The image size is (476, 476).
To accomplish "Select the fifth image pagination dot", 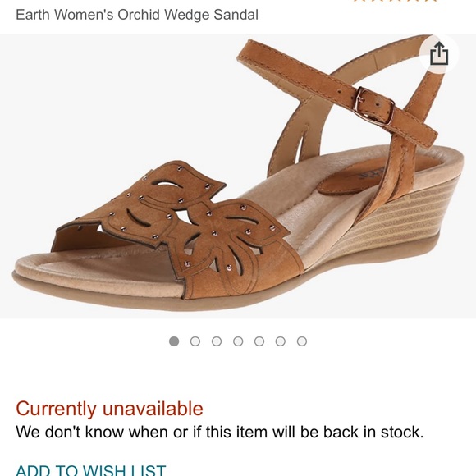I will pos(259,341).
